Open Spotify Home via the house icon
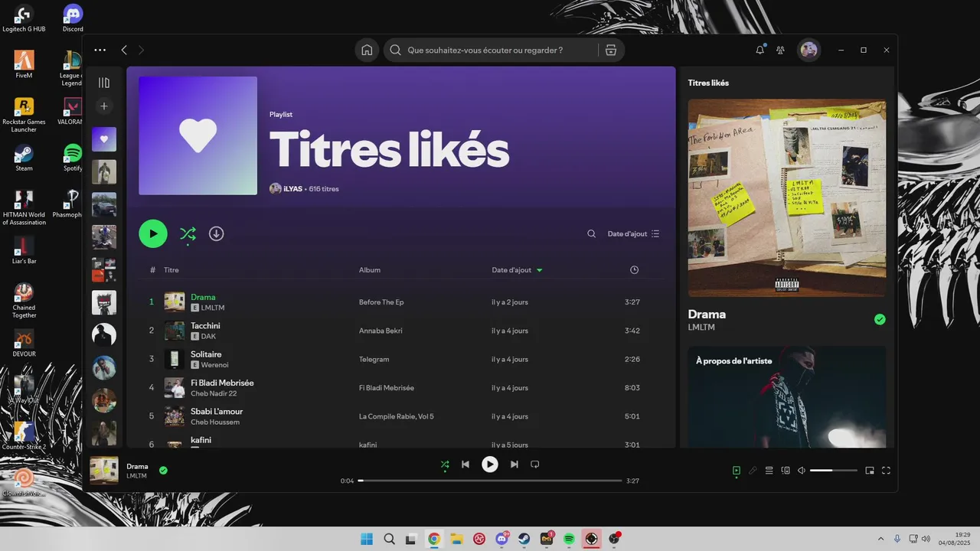The width and height of the screenshot is (980, 551). [x=367, y=50]
